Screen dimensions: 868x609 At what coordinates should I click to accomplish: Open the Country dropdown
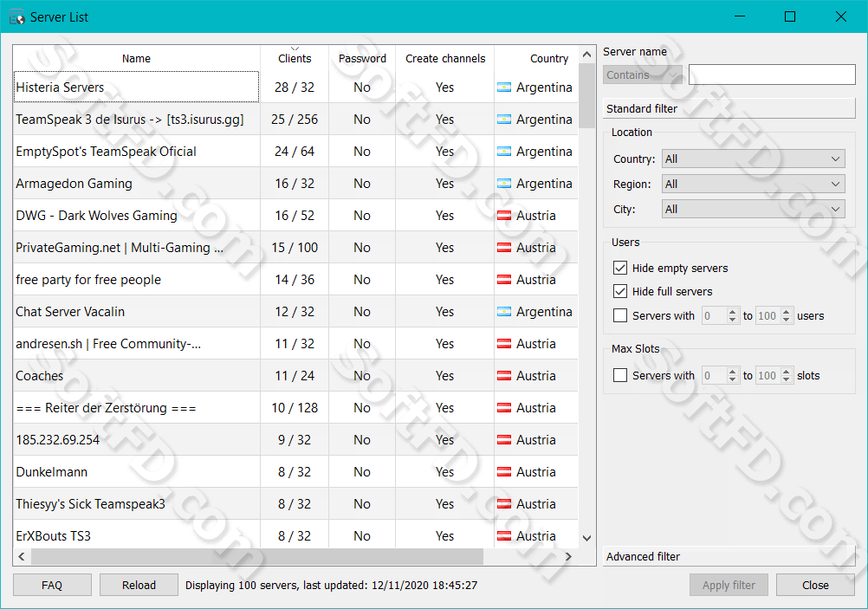pyautogui.click(x=754, y=159)
